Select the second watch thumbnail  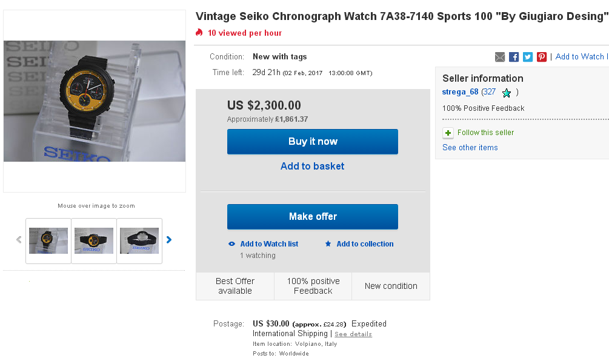tap(94, 240)
